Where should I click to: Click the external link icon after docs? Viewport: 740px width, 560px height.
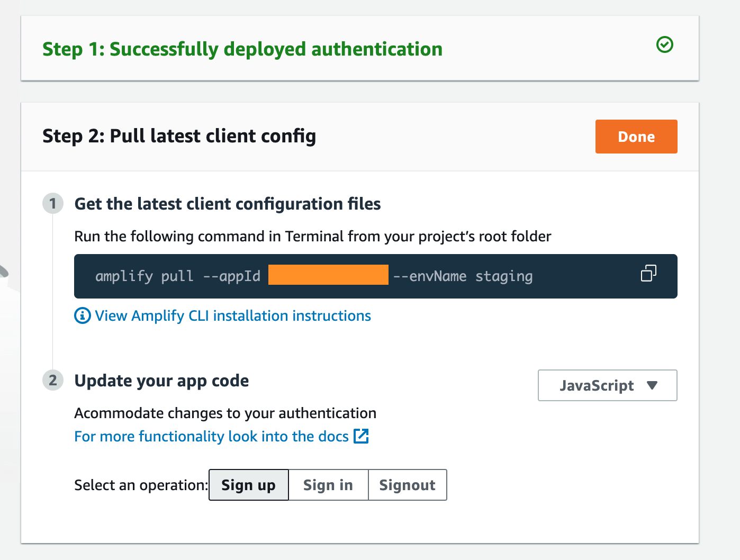click(361, 436)
